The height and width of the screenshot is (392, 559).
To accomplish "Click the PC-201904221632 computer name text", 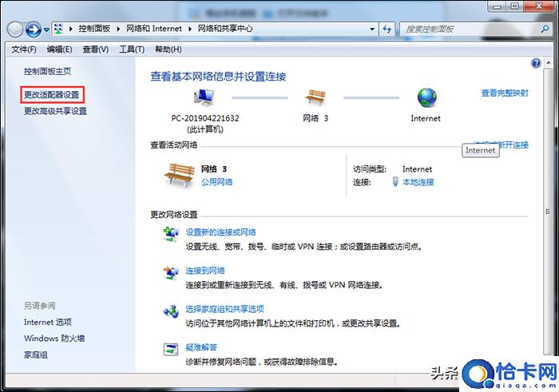I will coord(205,118).
